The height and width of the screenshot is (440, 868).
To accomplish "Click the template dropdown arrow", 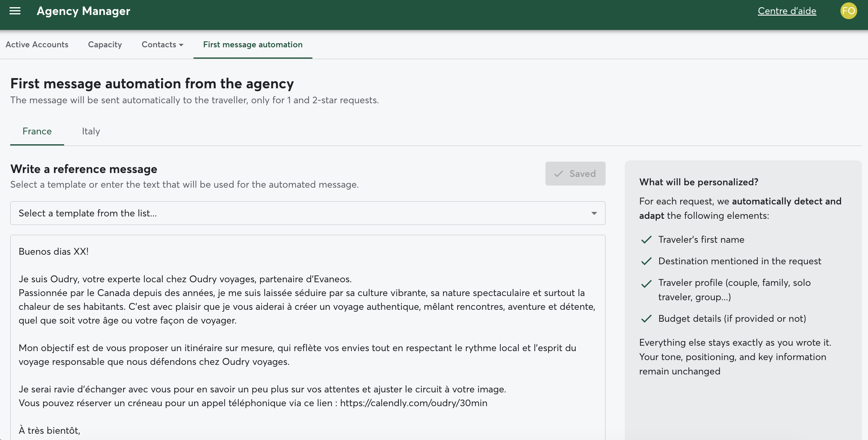I will (594, 213).
